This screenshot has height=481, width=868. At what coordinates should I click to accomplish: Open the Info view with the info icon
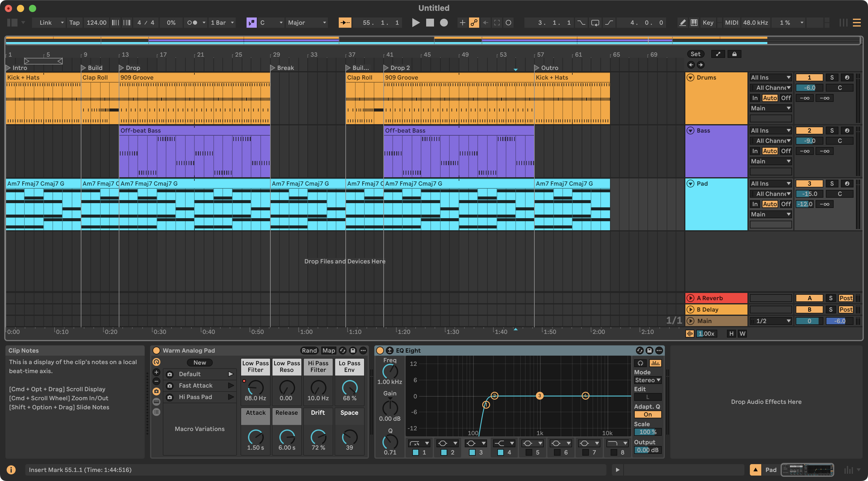11,470
